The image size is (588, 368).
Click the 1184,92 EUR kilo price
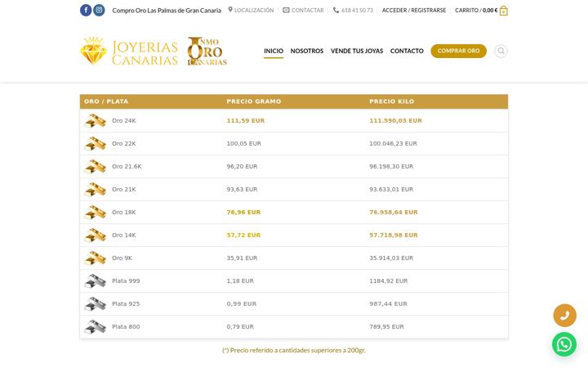point(389,280)
